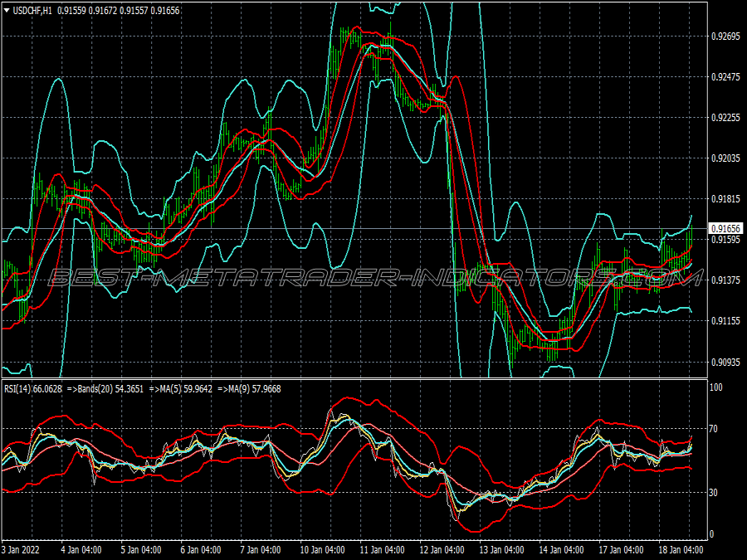Click the 0.92255 price scale level
Viewport: 747px width, 560px height.
point(725,118)
